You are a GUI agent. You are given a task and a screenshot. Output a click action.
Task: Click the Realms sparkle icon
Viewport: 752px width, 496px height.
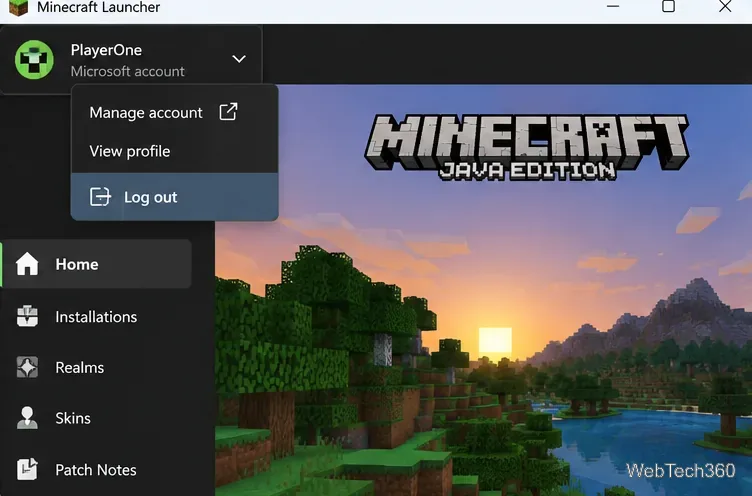(27, 367)
